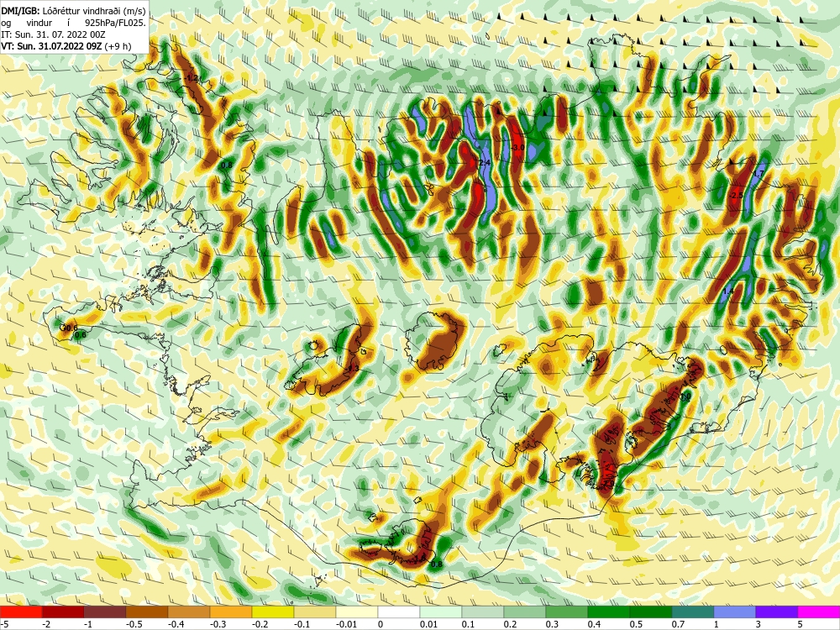Select the pale yellow swatch labeled -0.01

coord(357,612)
